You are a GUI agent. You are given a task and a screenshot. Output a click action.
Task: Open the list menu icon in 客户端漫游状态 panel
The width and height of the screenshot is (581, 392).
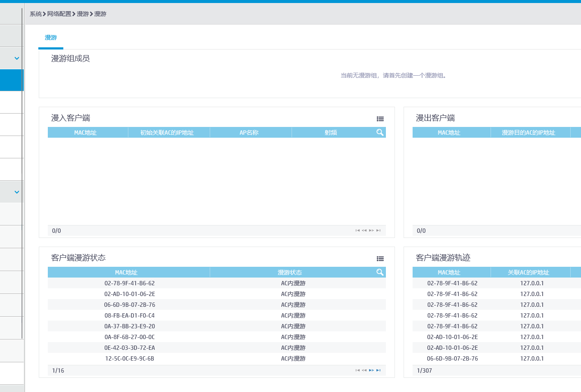click(380, 259)
